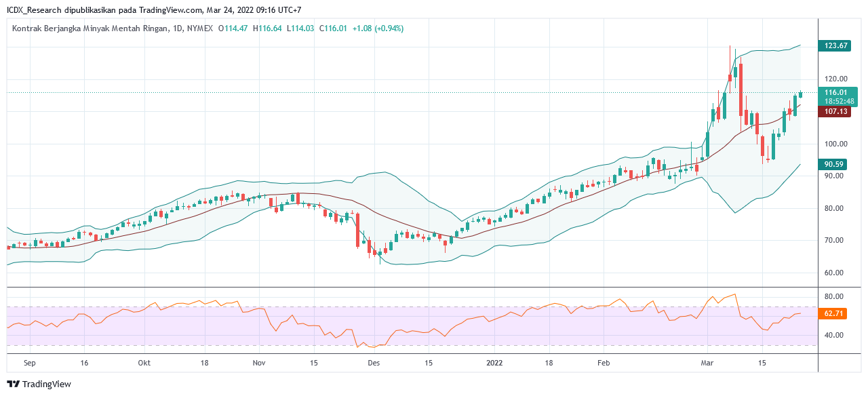Click the 80.00 price axis label in main chart
The image size is (868, 396).
coord(833,208)
